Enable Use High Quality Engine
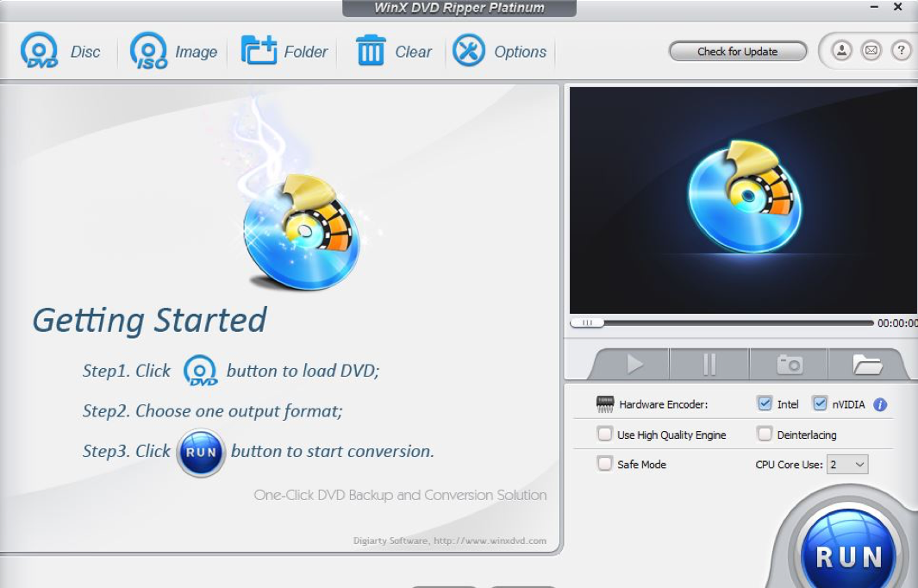This screenshot has height=588, width=918. 604,434
